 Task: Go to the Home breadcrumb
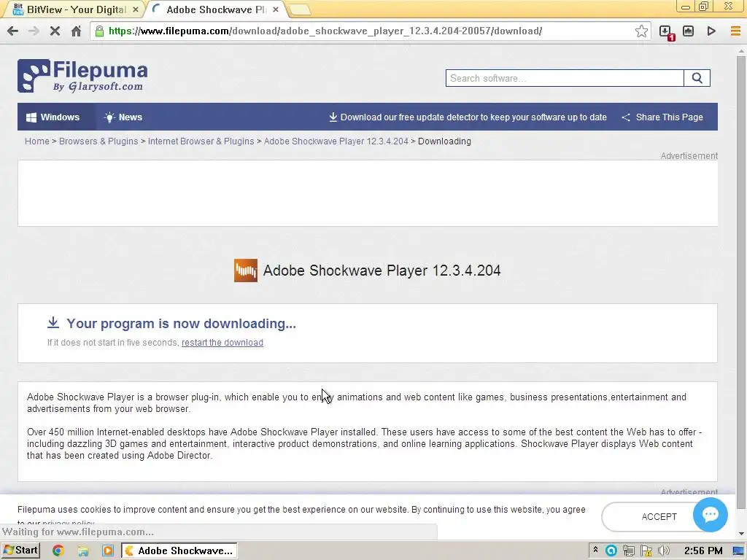click(36, 141)
